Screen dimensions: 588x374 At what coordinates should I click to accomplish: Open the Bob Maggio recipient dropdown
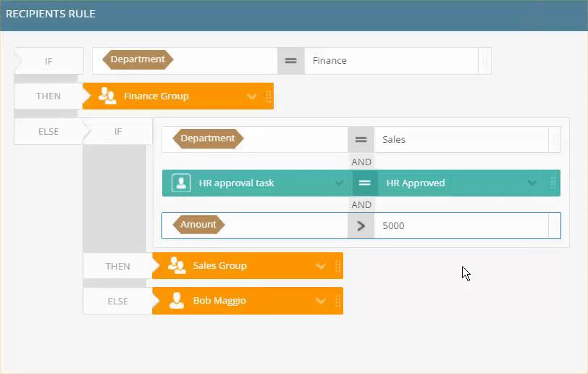click(321, 301)
